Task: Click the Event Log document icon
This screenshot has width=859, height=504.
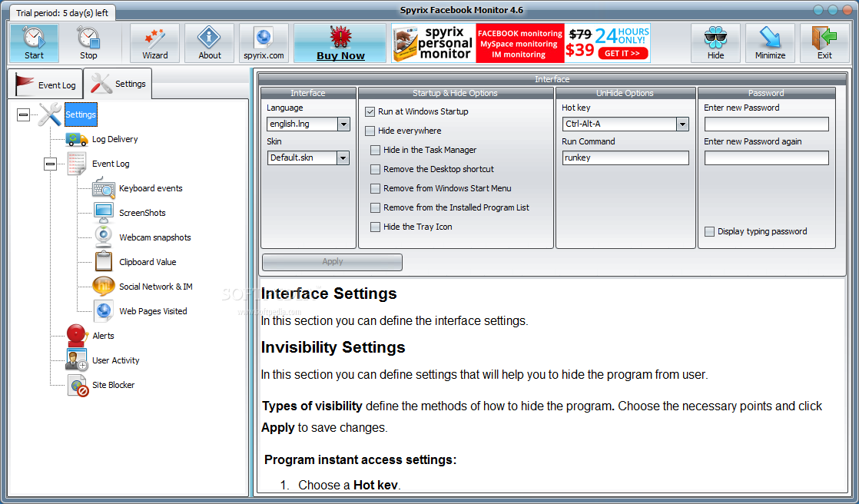Action: (77, 164)
